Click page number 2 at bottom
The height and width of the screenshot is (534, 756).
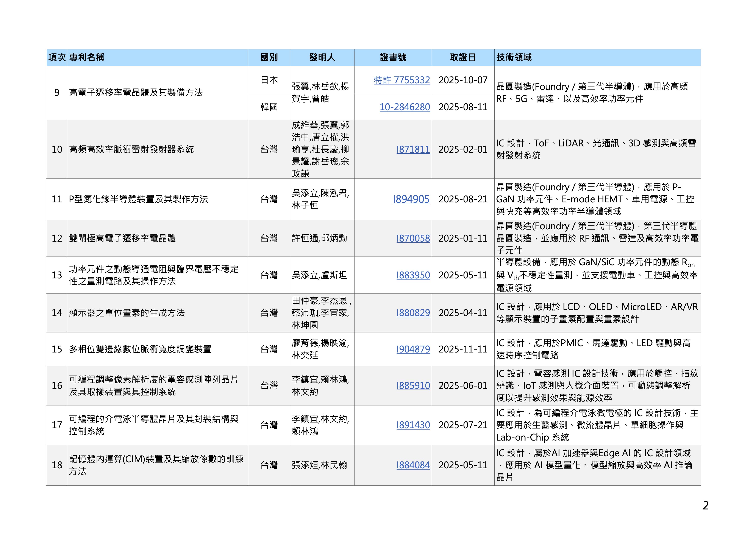tap(705, 505)
